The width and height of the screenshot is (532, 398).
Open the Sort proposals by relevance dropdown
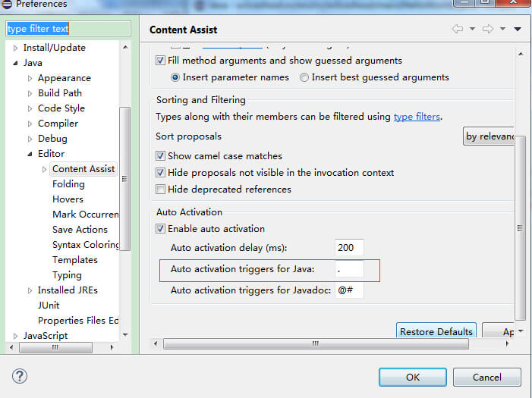click(x=490, y=136)
